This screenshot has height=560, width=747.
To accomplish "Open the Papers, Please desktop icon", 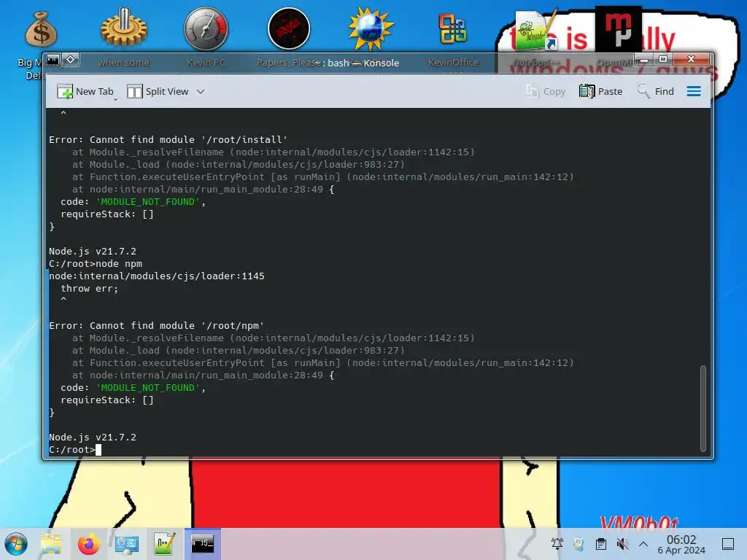I will pyautogui.click(x=289, y=28).
